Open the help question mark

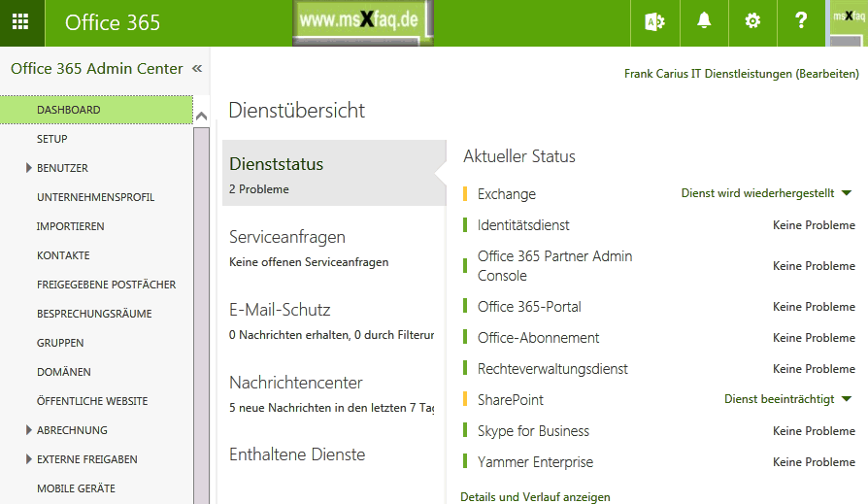(x=801, y=22)
